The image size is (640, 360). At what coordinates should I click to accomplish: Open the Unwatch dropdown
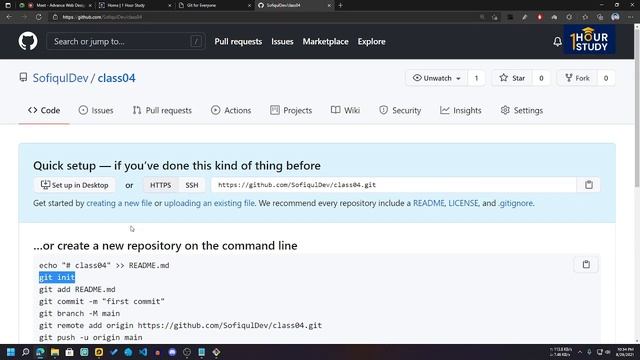(x=436, y=78)
